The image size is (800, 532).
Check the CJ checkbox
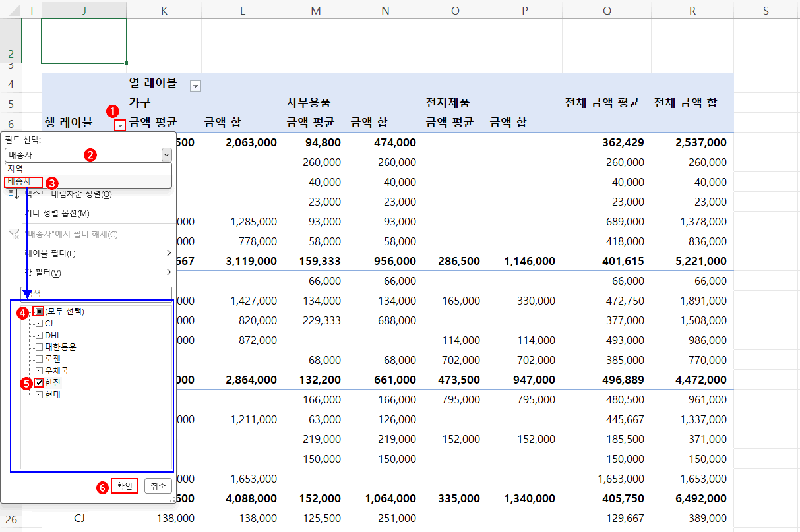click(39, 323)
